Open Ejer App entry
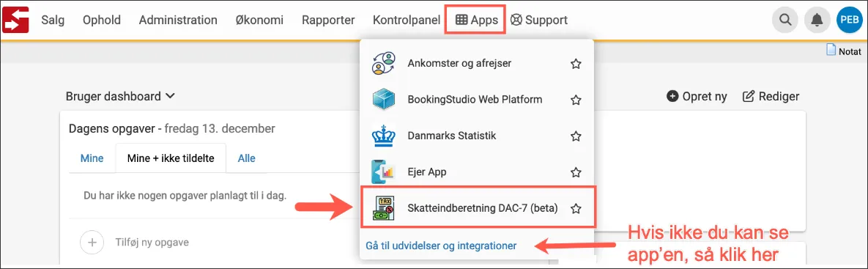 click(x=477, y=172)
